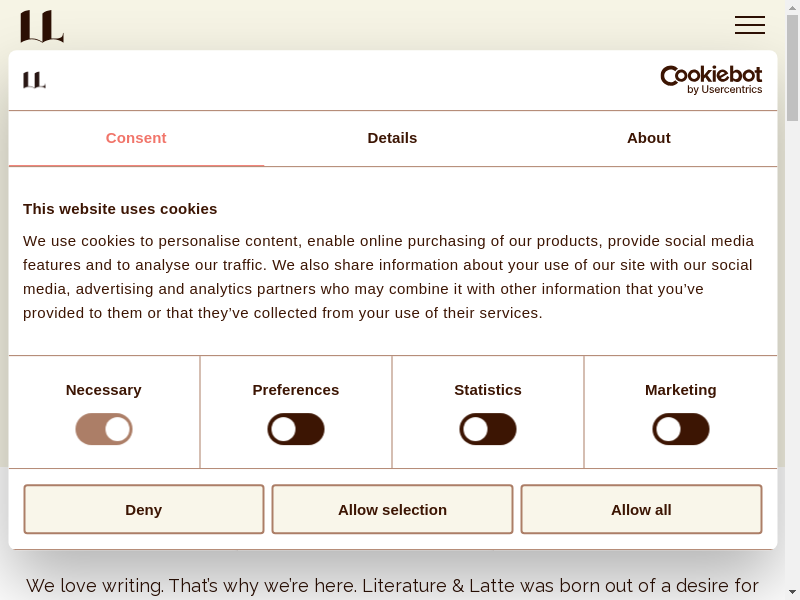Viewport: 800px width, 600px height.
Task: Click the 'This website uses cookies' heading
Action: pyautogui.click(x=120, y=209)
